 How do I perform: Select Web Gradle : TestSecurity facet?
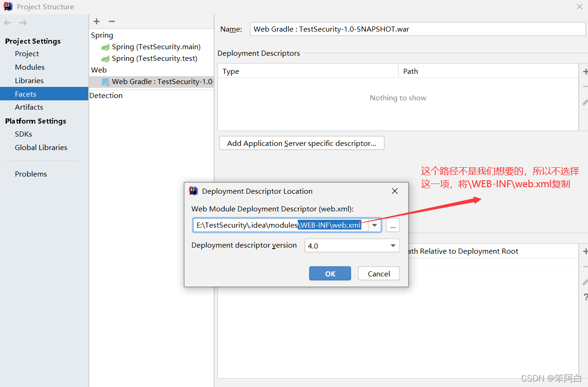click(151, 82)
